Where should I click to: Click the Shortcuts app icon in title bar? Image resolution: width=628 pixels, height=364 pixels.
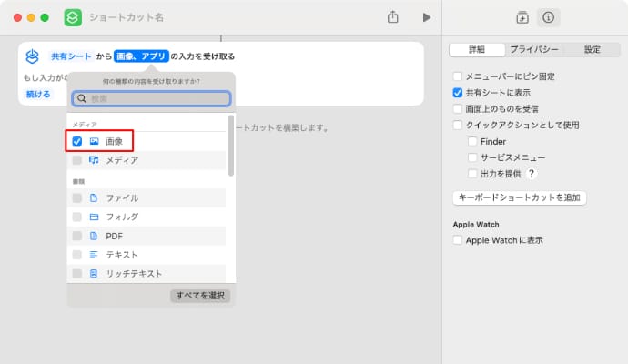point(73,17)
